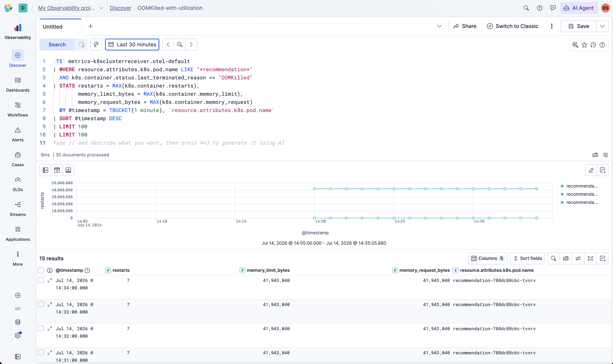This screenshot has height=364, width=613.
Task: Open the feedback chat icon in header
Action: [553, 8]
